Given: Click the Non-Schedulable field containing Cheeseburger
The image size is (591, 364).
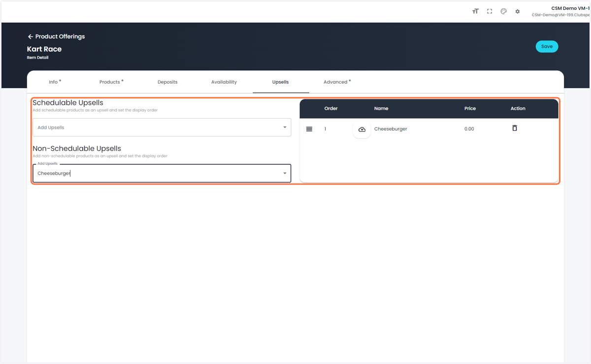Looking at the screenshot, I should click(162, 173).
